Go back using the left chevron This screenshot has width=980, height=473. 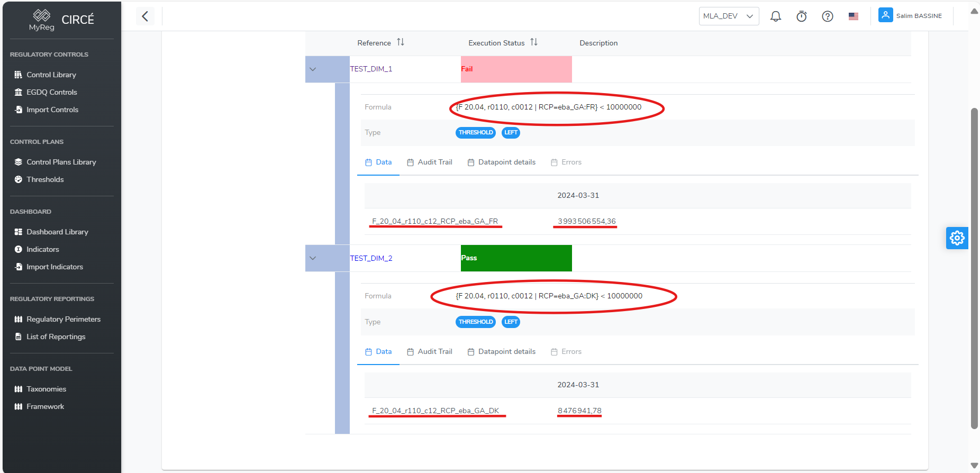145,16
